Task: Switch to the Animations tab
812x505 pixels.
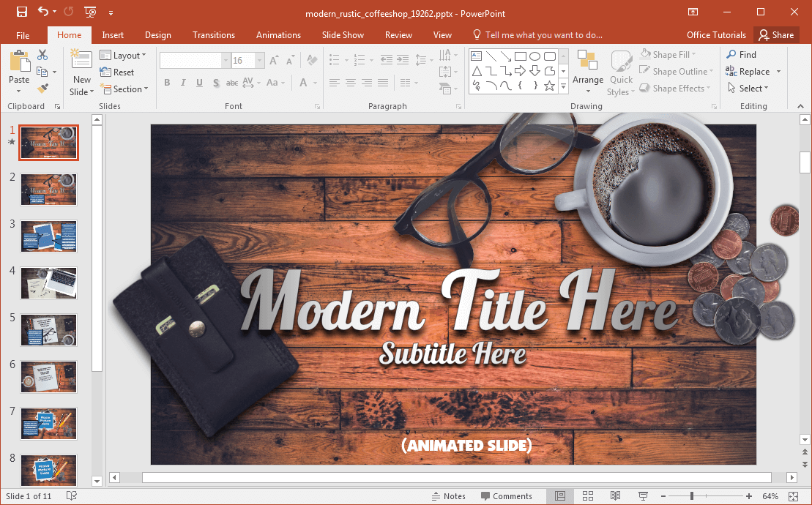Action: [x=278, y=34]
